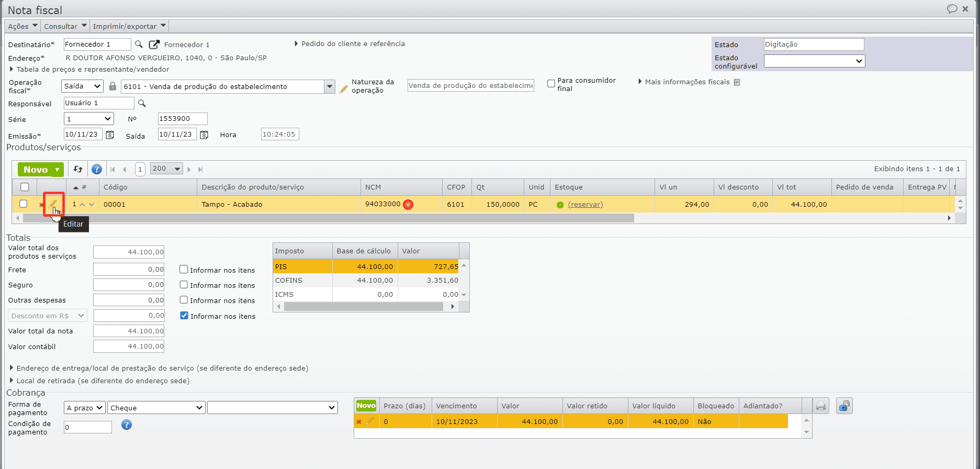Open the blue help icon in products toolbar
Viewport: 980px width, 469px height.
(97, 169)
